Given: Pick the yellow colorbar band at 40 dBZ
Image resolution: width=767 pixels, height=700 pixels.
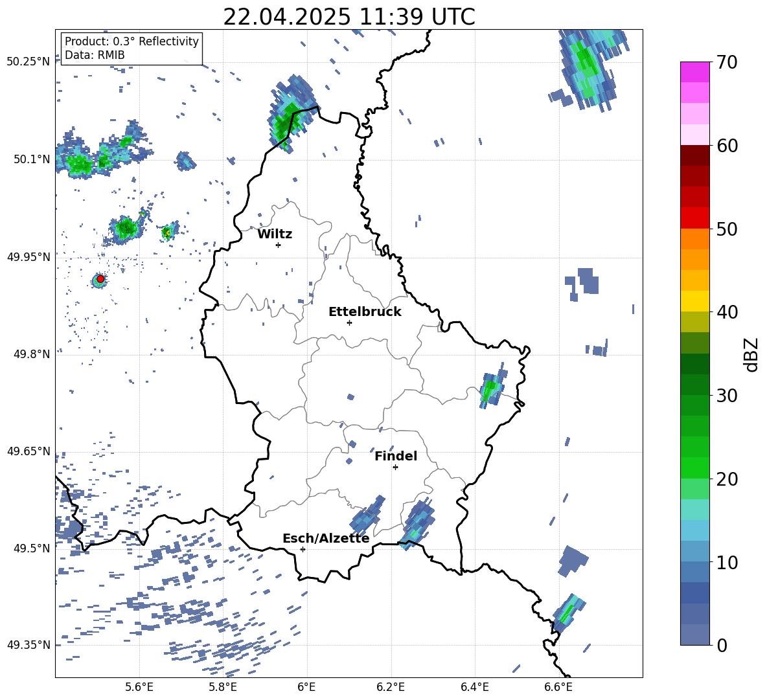Looking at the screenshot, I should [694, 301].
